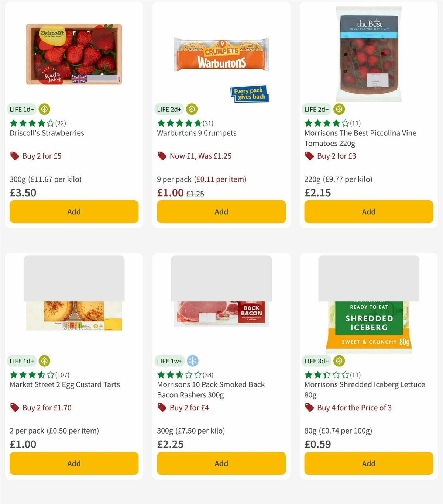Click the red tag icon beside 'Buy 4 for the Price of 3'
This screenshot has width=443, height=504.
(x=309, y=408)
